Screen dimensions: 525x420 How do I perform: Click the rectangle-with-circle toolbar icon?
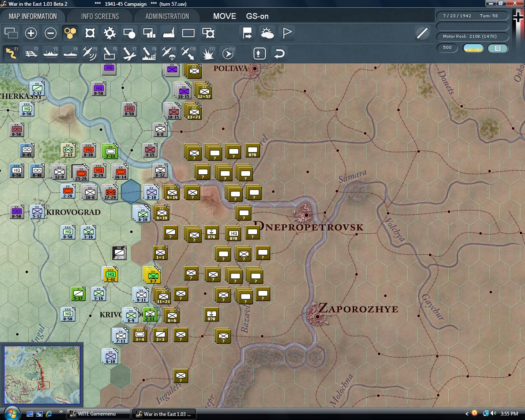(x=129, y=33)
